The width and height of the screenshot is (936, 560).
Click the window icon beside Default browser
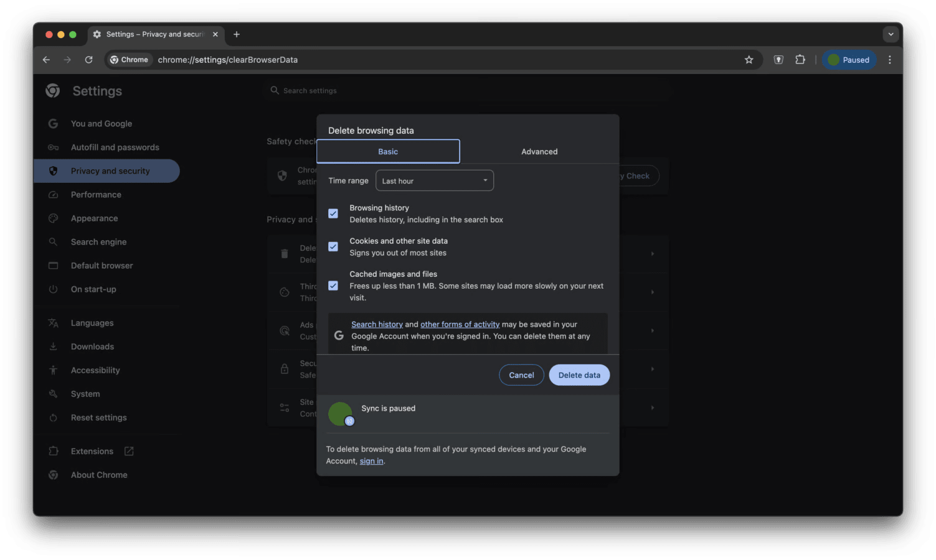click(54, 266)
